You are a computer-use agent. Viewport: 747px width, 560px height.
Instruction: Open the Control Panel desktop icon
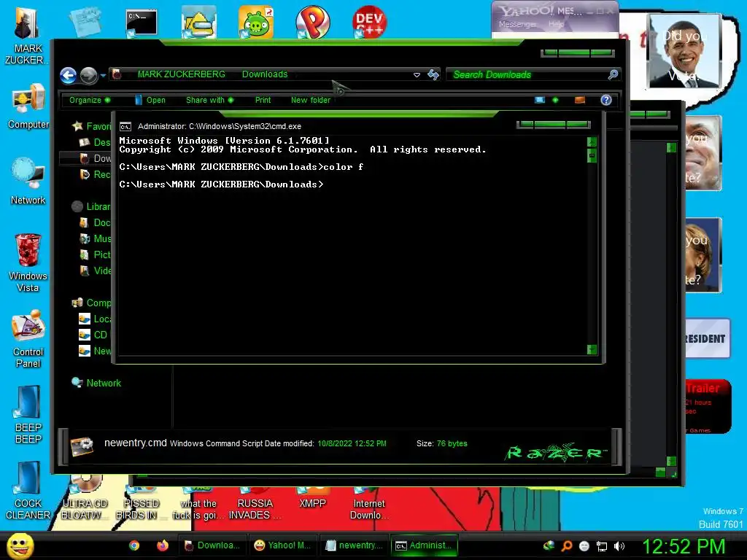pyautogui.click(x=28, y=338)
